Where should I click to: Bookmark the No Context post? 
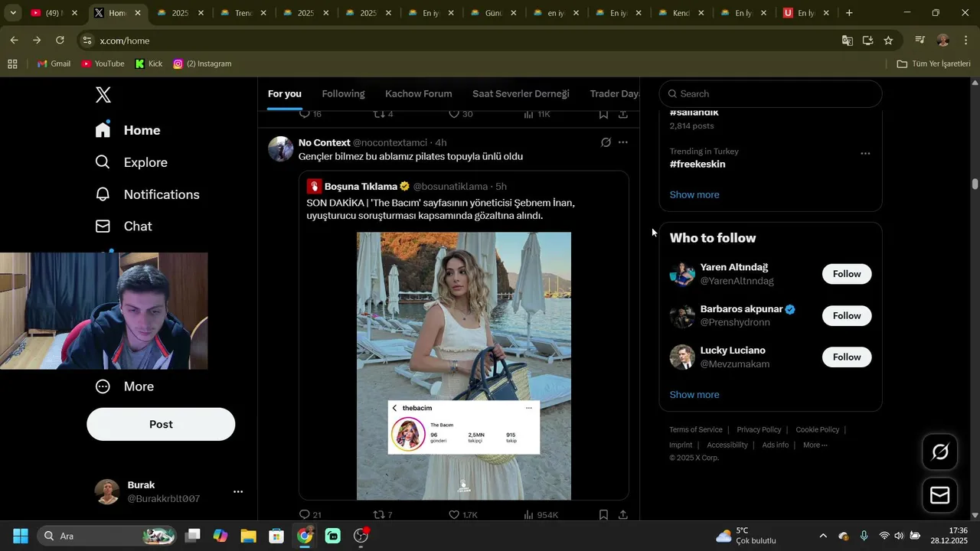603,515
